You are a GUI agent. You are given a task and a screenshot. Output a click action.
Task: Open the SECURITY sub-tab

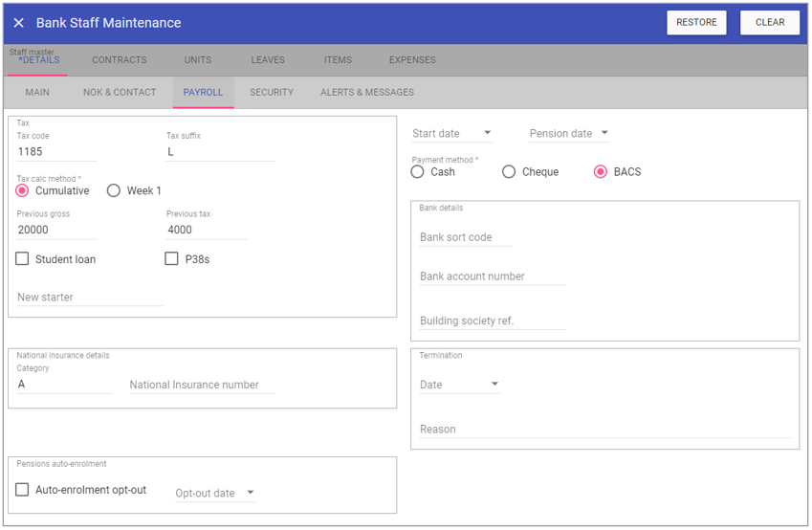pyautogui.click(x=272, y=92)
